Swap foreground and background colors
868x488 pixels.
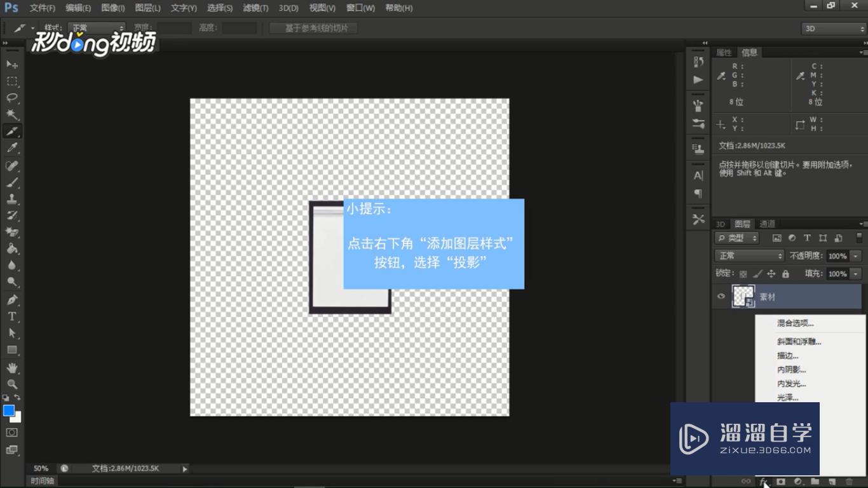click(x=18, y=397)
